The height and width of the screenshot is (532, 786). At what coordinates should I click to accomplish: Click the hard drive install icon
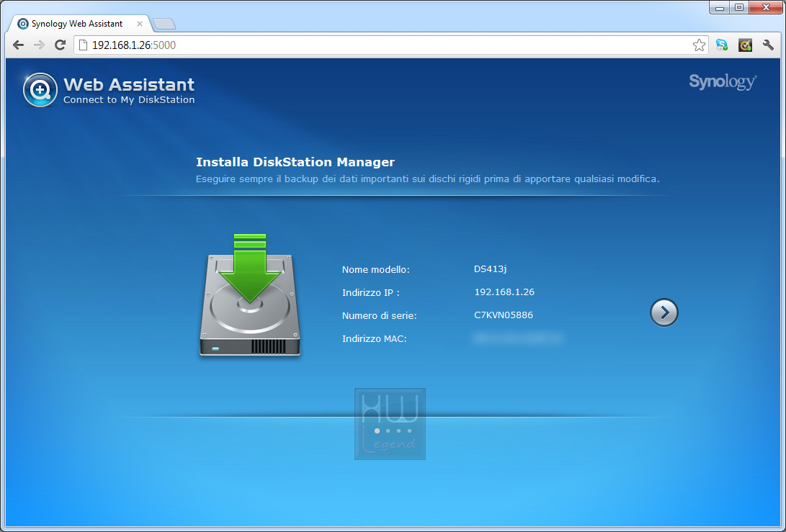click(x=250, y=294)
